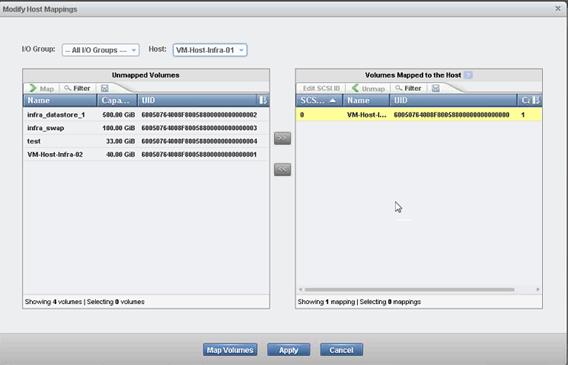Open Filter in the Unmapped Volumes panel
The image size is (568, 365).
77,88
